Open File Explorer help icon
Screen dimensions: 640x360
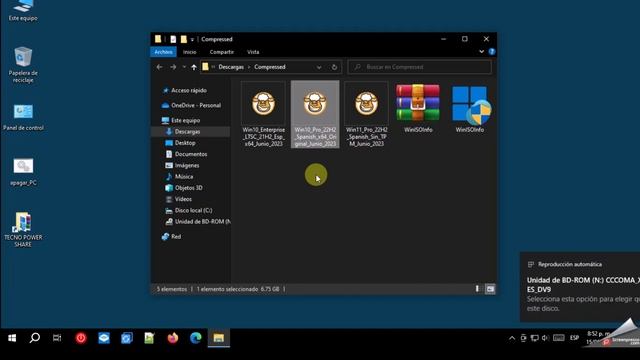(x=491, y=51)
